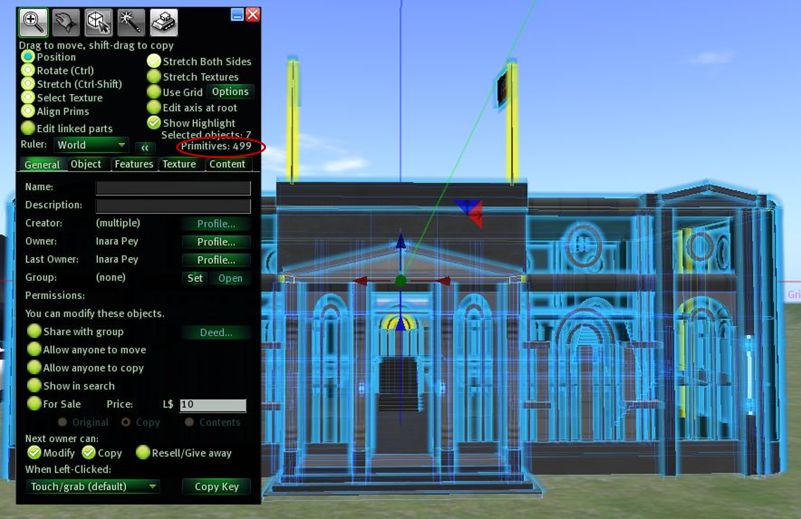801x519 pixels.
Task: Click the Copy Key button
Action: click(215, 486)
